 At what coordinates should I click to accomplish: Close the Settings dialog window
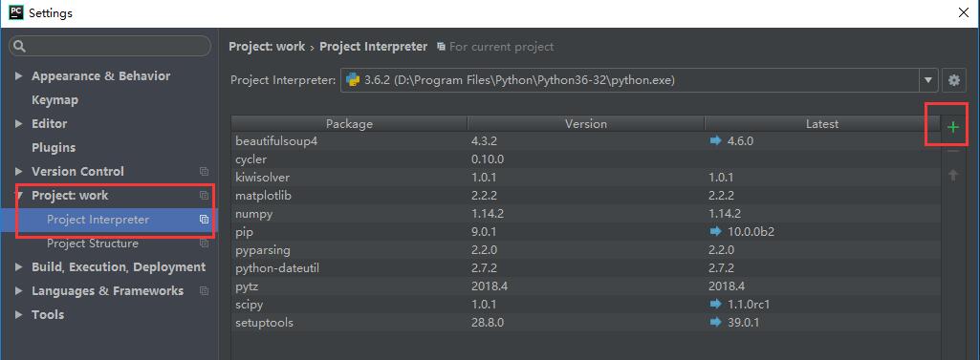[x=965, y=12]
